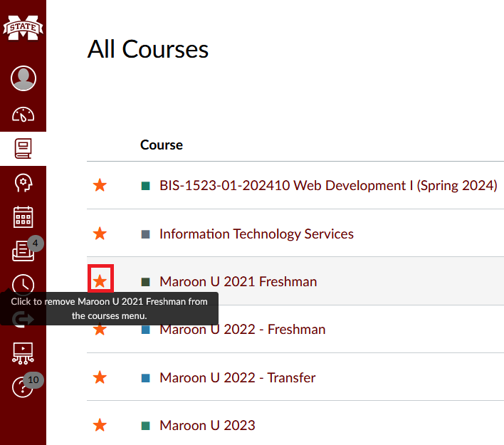Toggle the star beside Maroon U 2023
504x445 pixels.
point(100,425)
